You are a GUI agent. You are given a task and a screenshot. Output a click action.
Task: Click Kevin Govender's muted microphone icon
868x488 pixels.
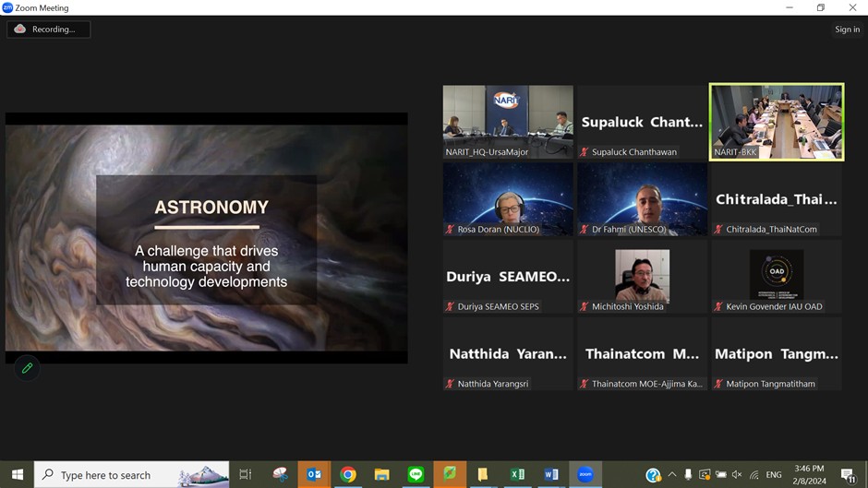(718, 306)
